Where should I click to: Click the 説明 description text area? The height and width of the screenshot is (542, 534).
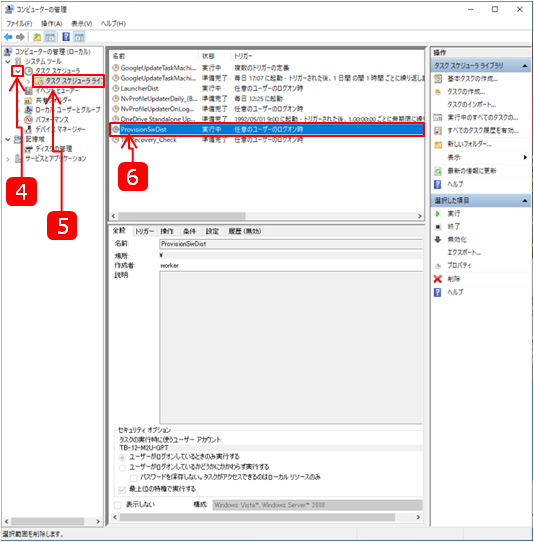point(291,347)
